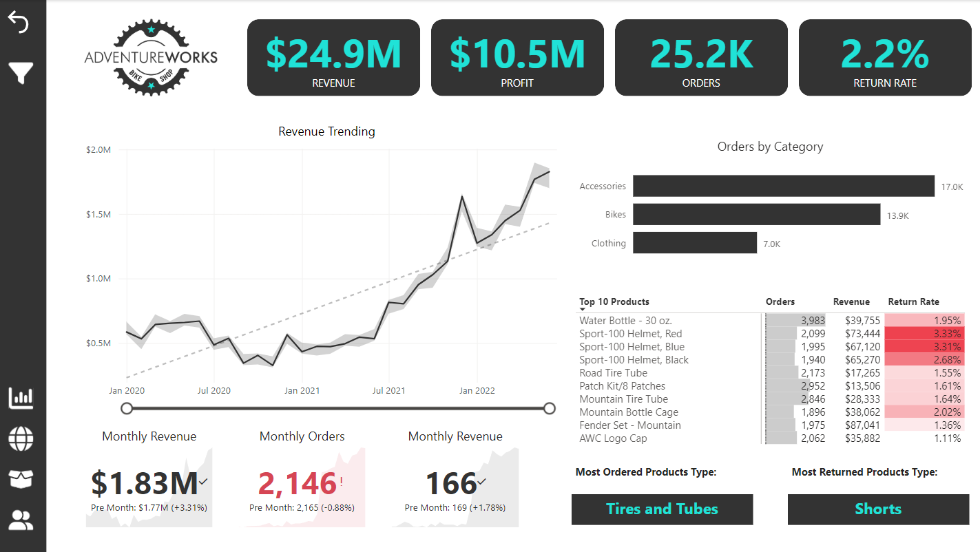Image resolution: width=980 pixels, height=552 pixels.
Task: Click the back arrow icon in the sidebar
Action: (19, 23)
